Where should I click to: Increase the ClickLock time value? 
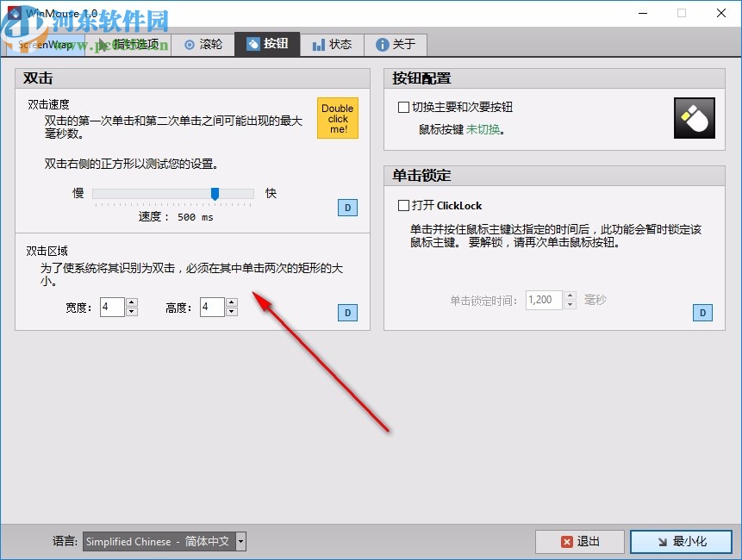[x=571, y=296]
